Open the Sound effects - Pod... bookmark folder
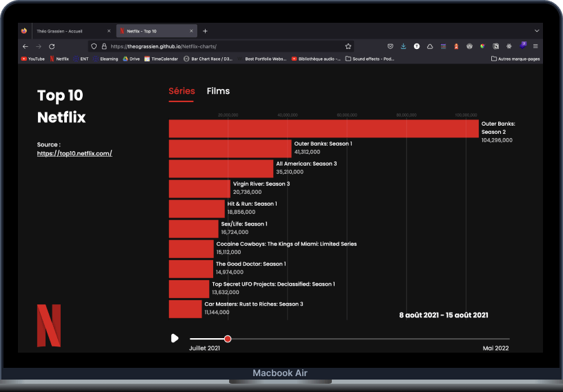563x392 pixels. pyautogui.click(x=370, y=59)
